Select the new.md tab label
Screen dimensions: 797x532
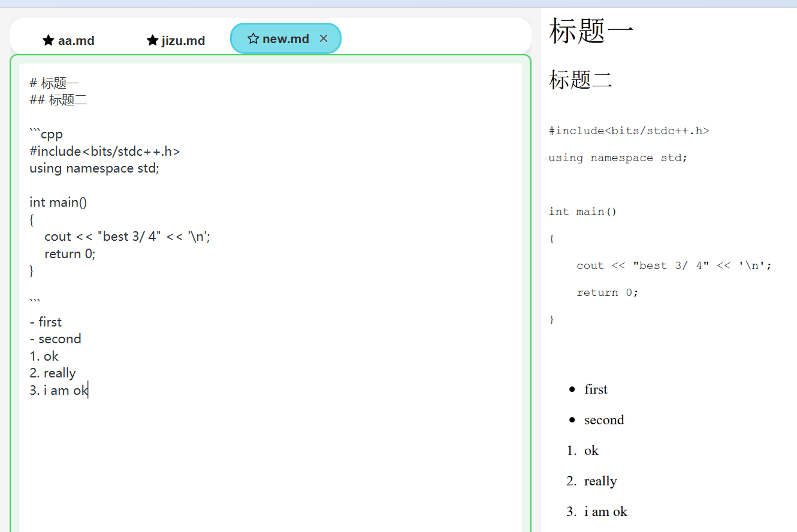pyautogui.click(x=286, y=39)
